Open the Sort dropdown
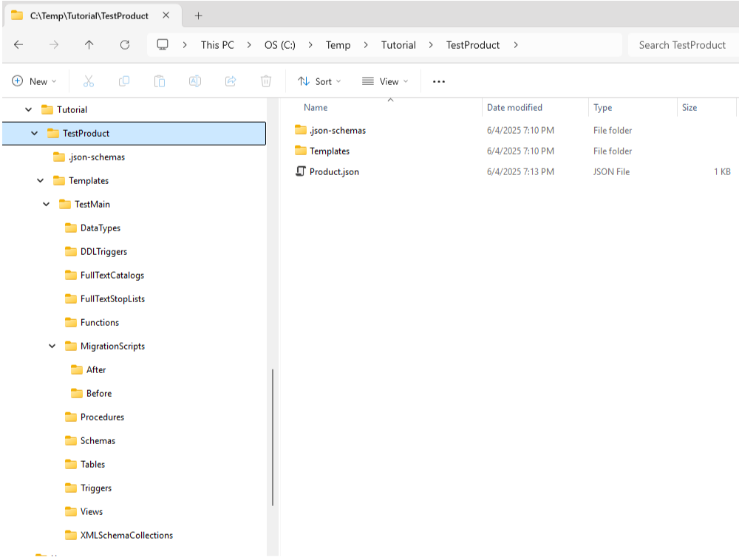This screenshot has width=739, height=560. (319, 81)
